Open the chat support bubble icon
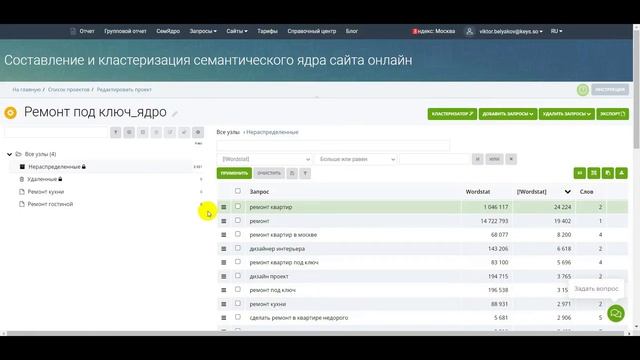 coord(616,313)
